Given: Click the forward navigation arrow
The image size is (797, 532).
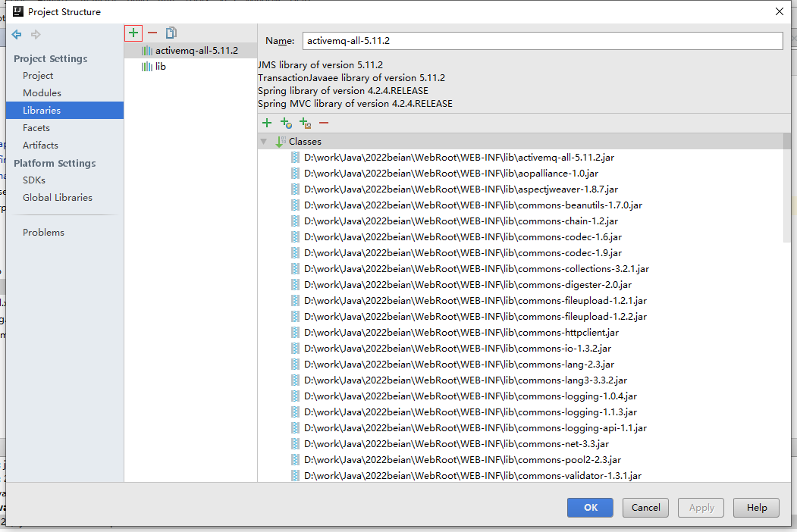Looking at the screenshot, I should point(36,35).
